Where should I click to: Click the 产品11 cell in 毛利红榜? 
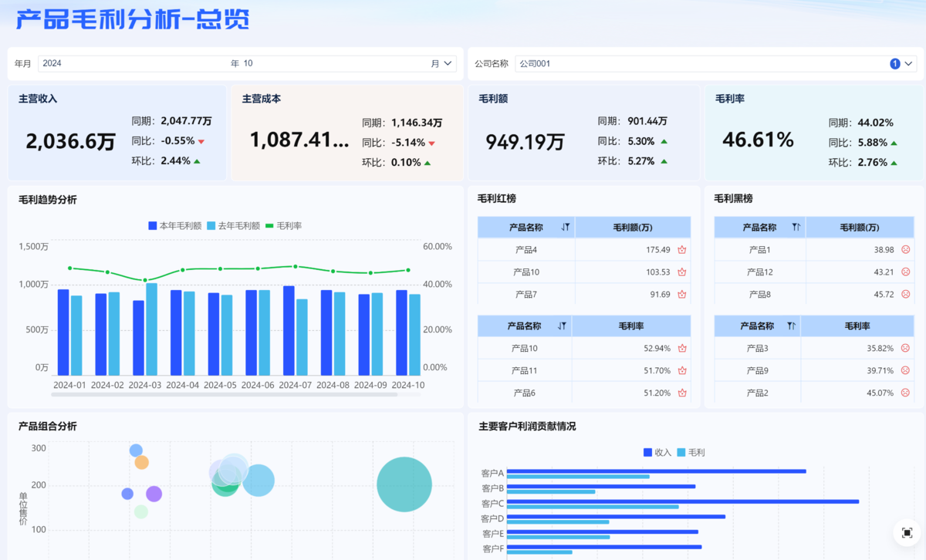(525, 371)
